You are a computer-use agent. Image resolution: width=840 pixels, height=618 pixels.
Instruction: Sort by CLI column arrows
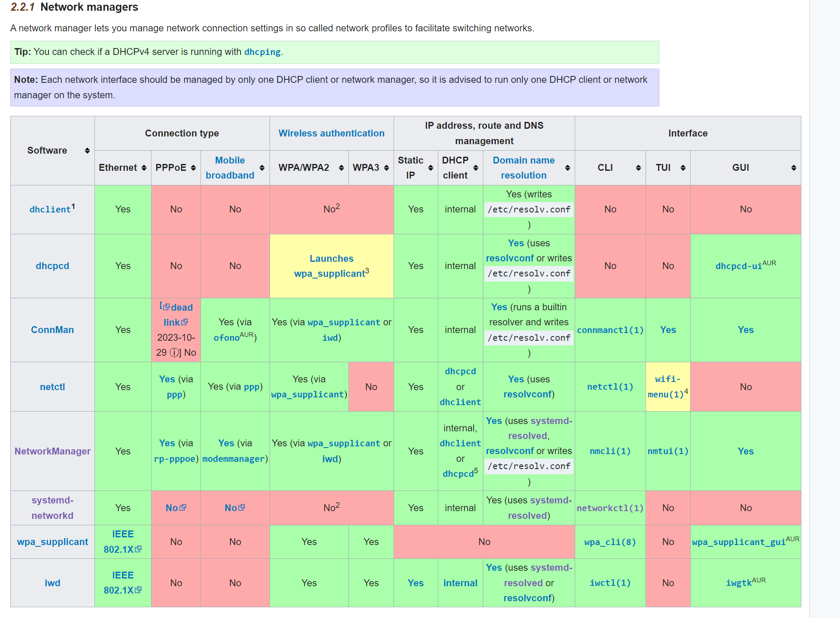(x=638, y=168)
